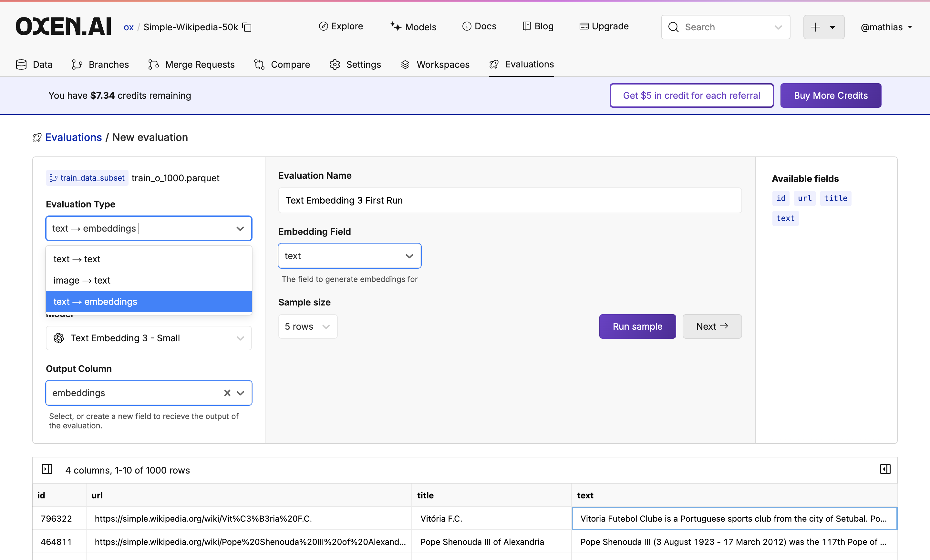Click the OXEN.AI logo
The height and width of the screenshot is (560, 930).
click(x=63, y=26)
